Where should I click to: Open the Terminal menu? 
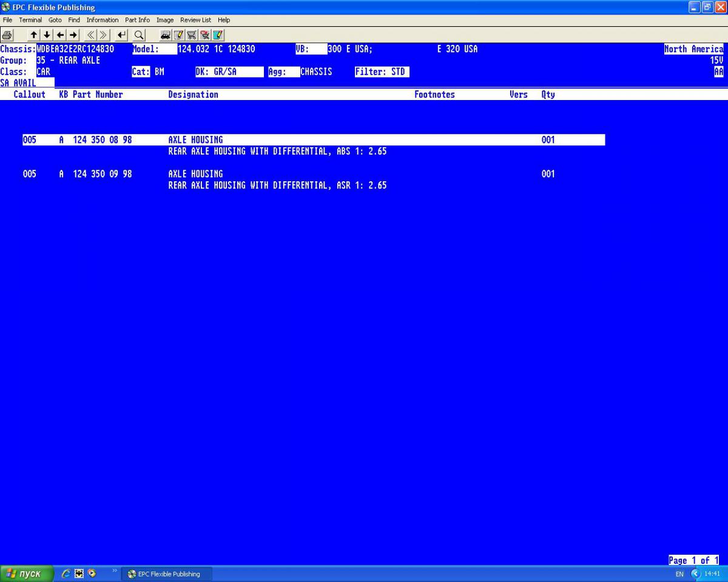tap(30, 20)
